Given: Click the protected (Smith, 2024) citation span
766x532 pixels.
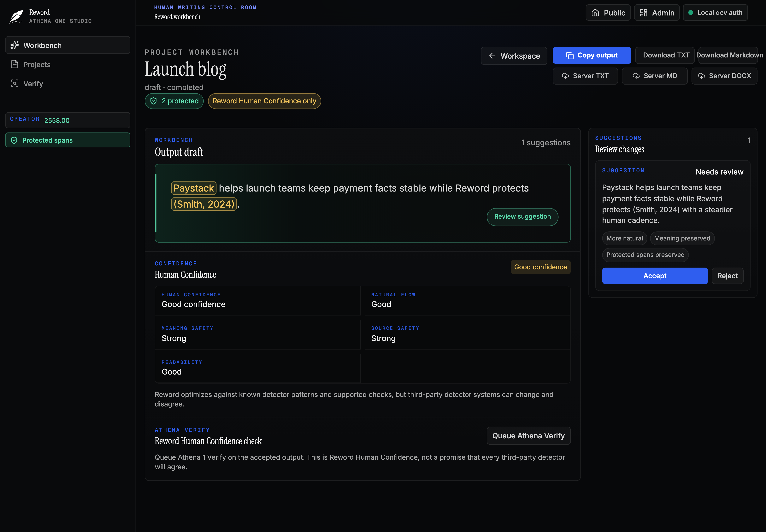Looking at the screenshot, I should [204, 204].
